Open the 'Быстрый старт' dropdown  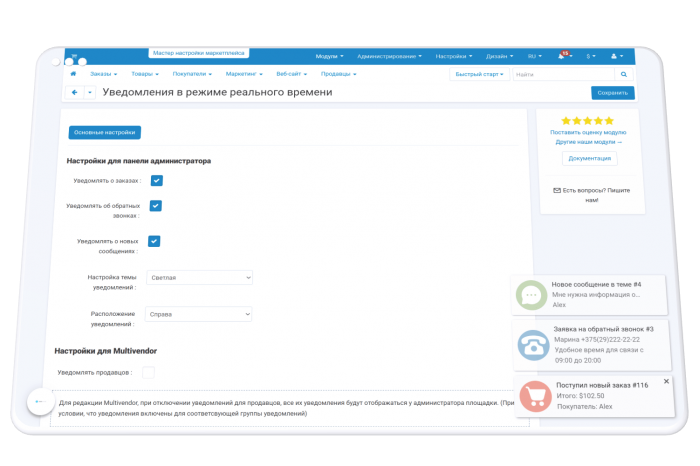coord(479,74)
